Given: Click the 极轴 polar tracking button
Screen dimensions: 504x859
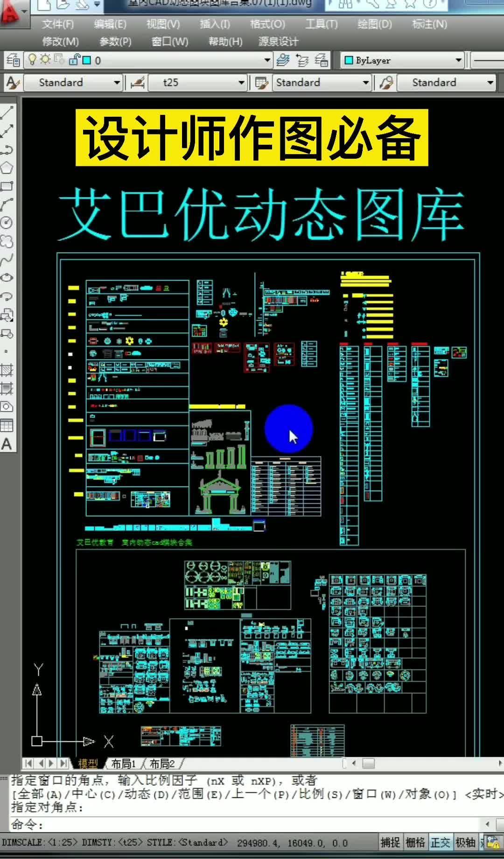Looking at the screenshot, I should click(x=466, y=842).
